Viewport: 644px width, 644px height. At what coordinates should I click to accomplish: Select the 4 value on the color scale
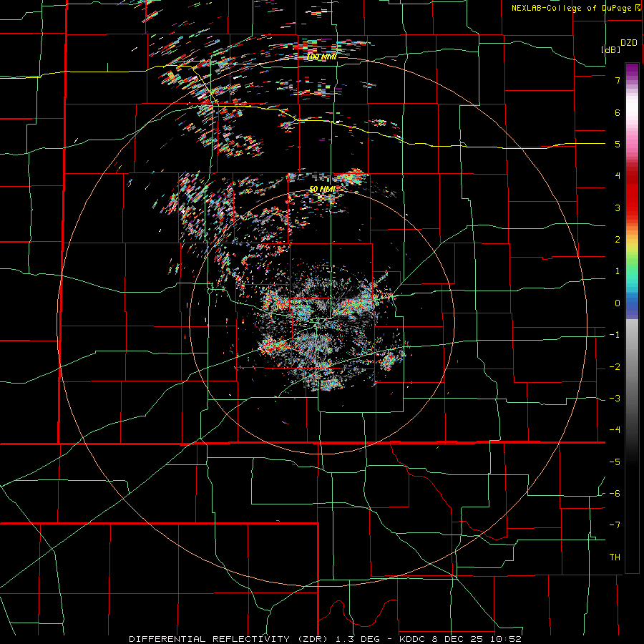(618, 176)
